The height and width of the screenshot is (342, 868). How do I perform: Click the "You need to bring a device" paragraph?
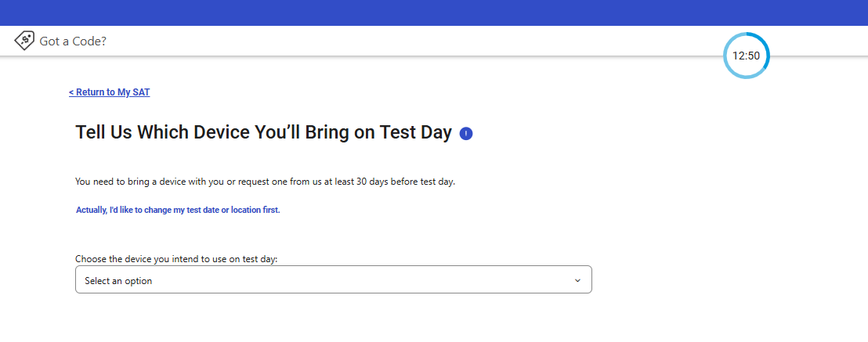coord(265,182)
